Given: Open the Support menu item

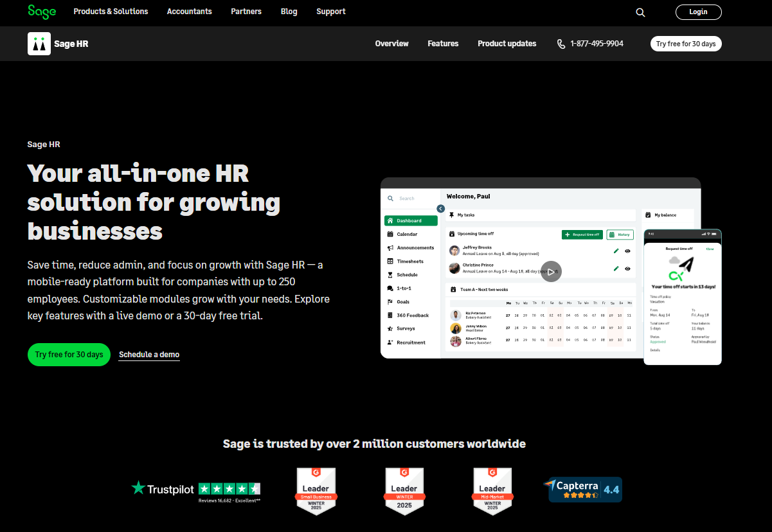Looking at the screenshot, I should pyautogui.click(x=331, y=12).
